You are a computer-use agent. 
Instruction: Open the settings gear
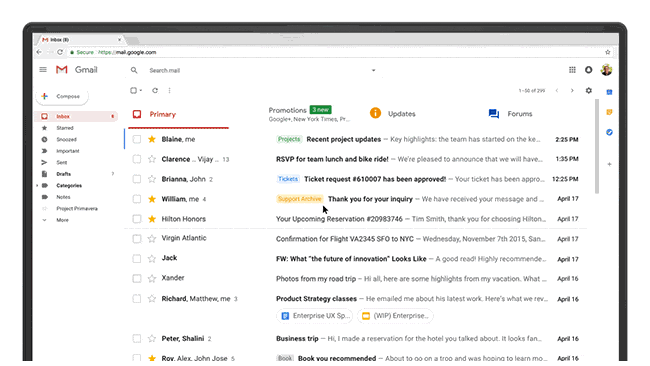pyautogui.click(x=589, y=90)
